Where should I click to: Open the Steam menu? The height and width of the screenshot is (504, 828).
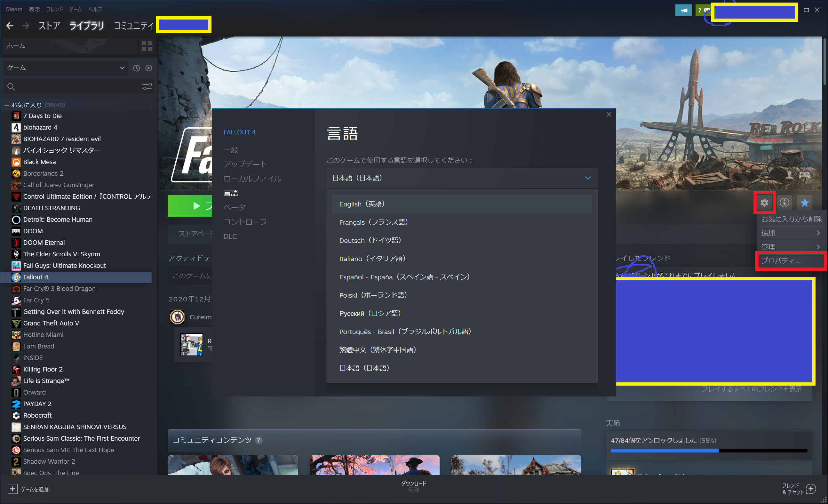point(14,9)
